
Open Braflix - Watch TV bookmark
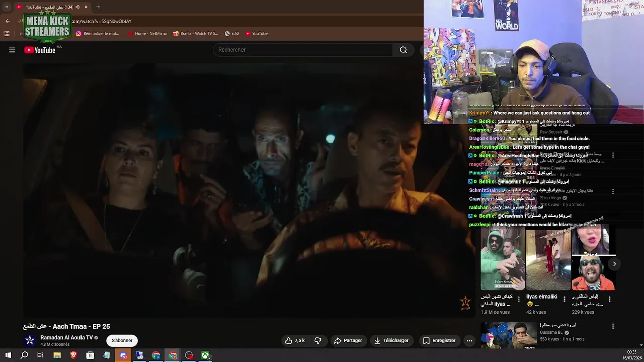pyautogui.click(x=196, y=34)
